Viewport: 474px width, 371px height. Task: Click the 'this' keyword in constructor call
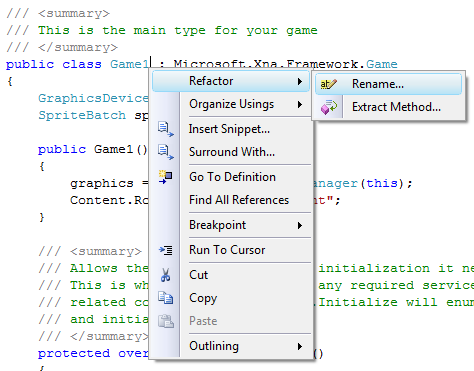(x=382, y=183)
